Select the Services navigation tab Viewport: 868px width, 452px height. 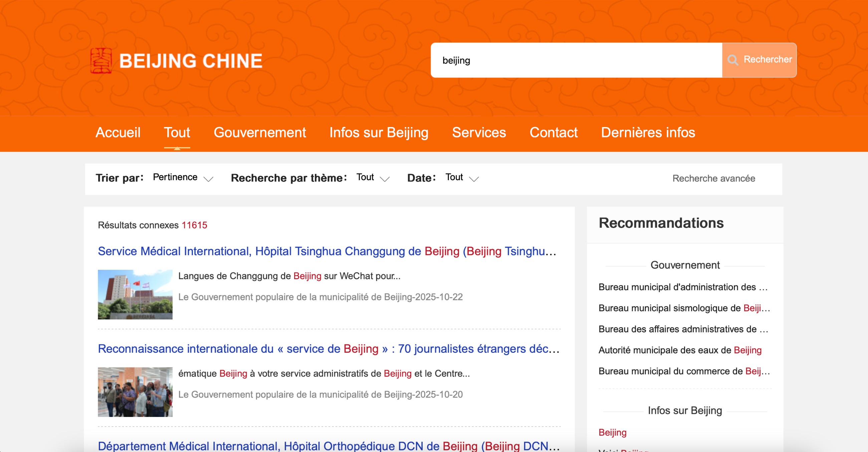479,133
